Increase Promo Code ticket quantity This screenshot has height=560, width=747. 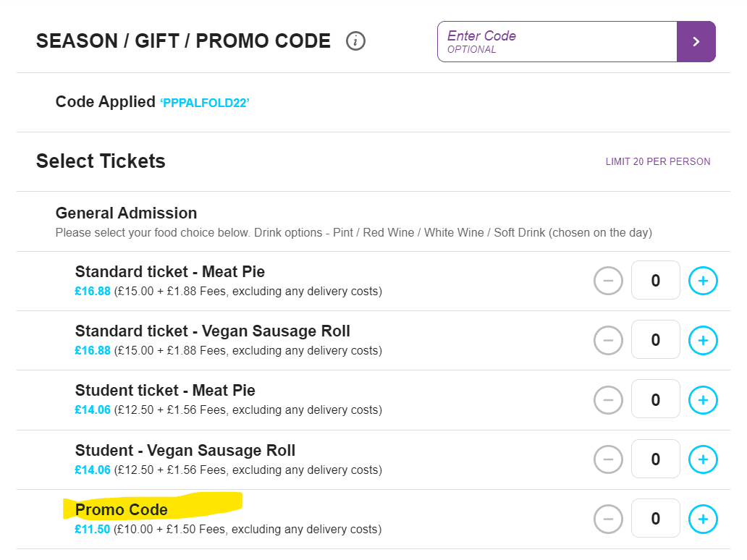(x=703, y=519)
